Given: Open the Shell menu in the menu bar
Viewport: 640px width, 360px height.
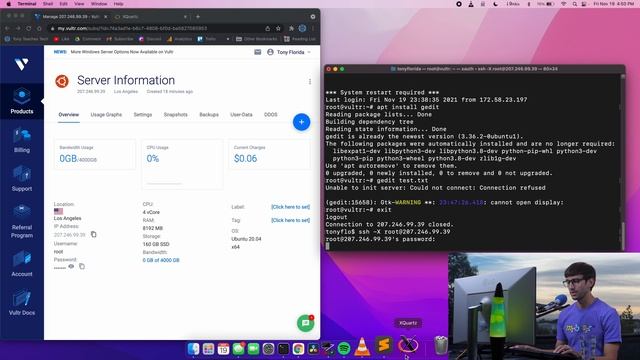Looking at the screenshot, I should (x=48, y=4).
